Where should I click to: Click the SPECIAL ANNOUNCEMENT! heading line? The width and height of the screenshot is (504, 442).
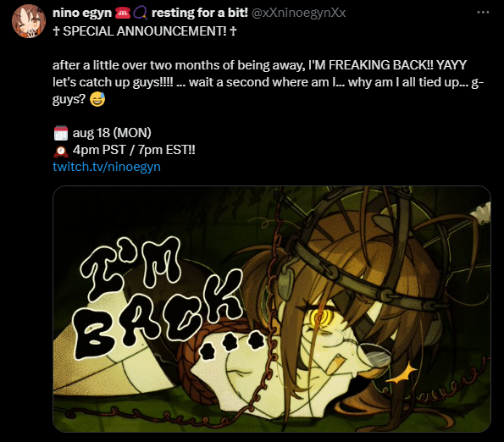pos(145,31)
